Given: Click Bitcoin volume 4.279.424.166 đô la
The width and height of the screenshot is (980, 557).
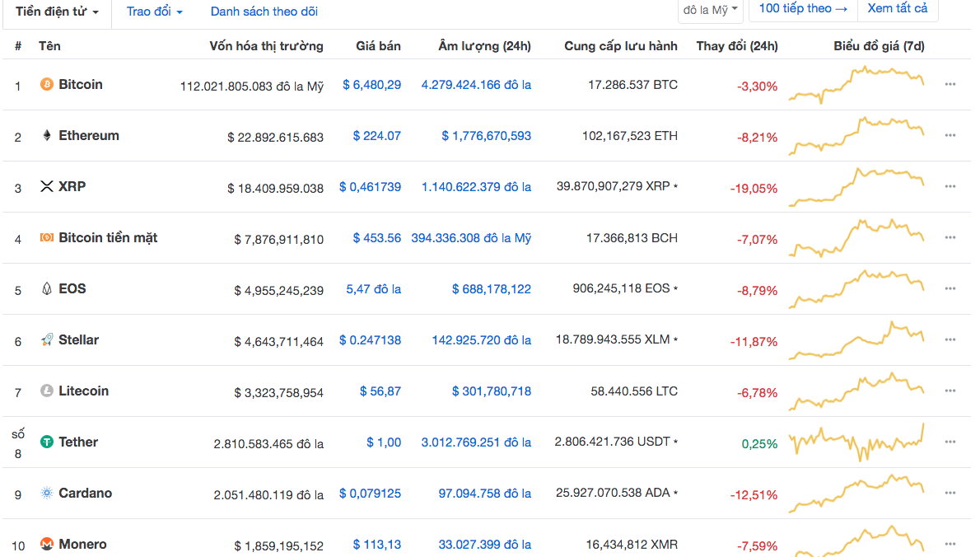Looking at the screenshot, I should click(476, 85).
